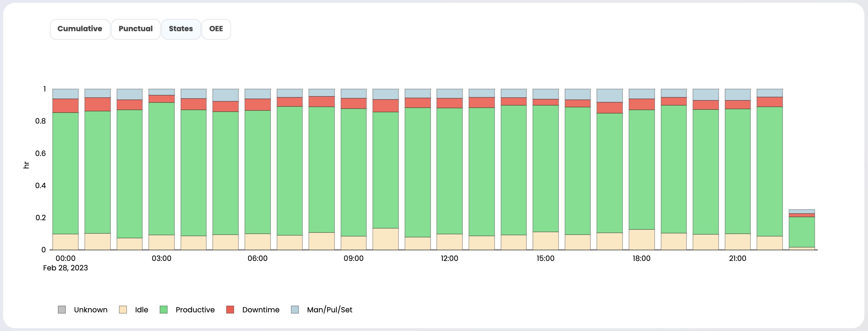The height and width of the screenshot is (331, 868).
Task: Switch to the Cumulative tab
Action: [80, 29]
